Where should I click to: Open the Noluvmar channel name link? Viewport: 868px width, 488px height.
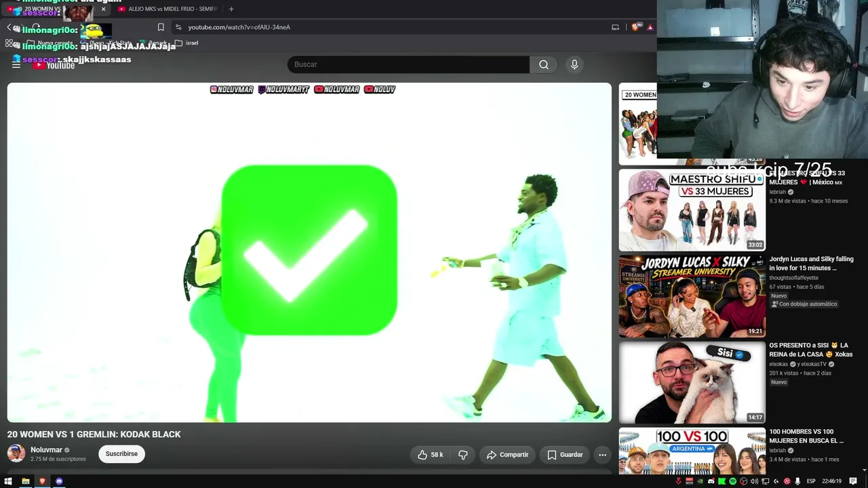point(46,450)
